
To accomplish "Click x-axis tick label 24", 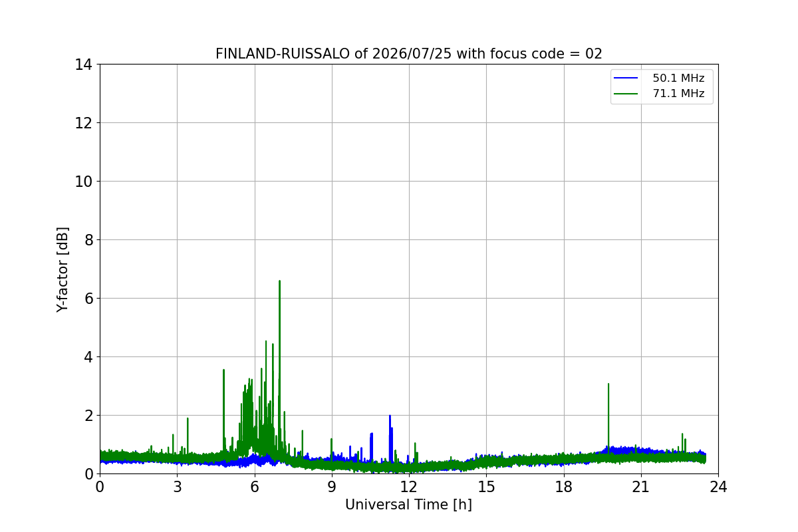I will point(718,487).
